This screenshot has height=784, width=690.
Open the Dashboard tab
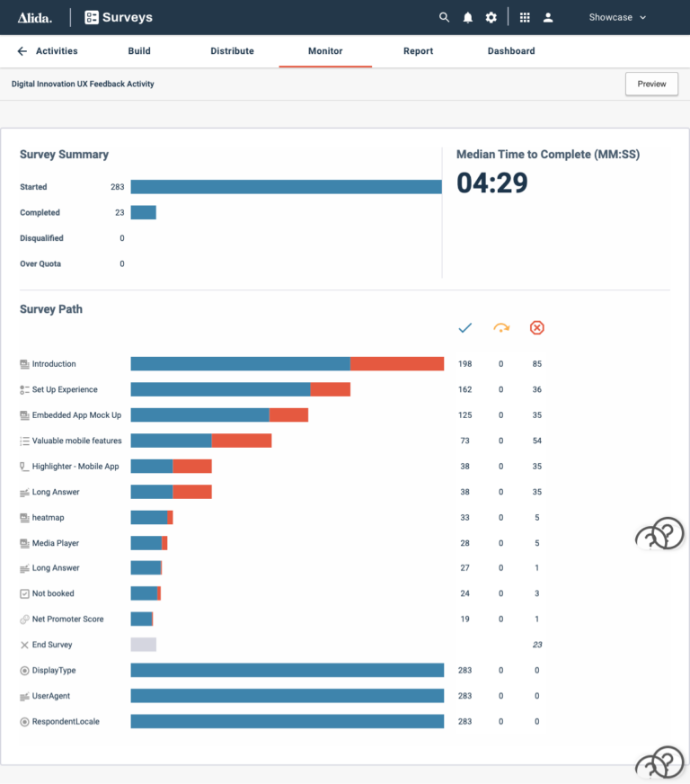tap(511, 51)
